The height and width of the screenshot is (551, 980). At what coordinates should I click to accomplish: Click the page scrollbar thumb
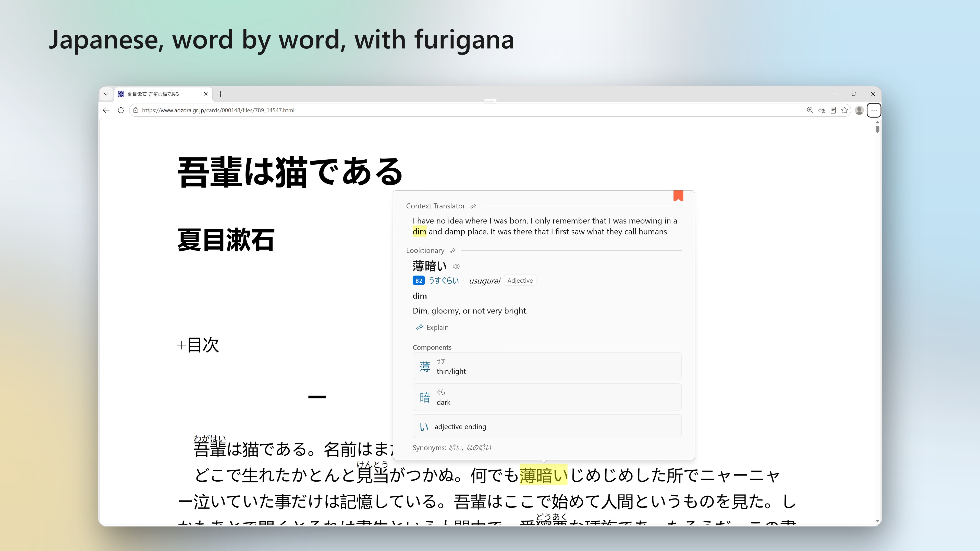pos(877,129)
